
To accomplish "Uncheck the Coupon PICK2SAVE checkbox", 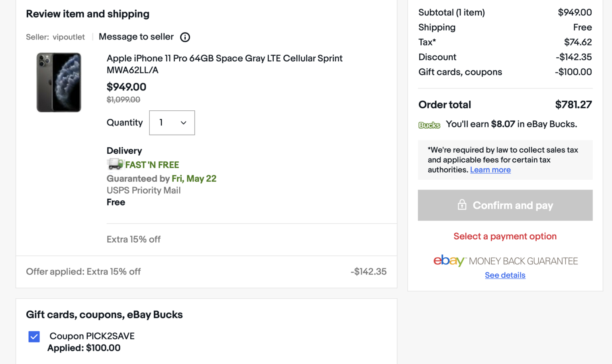I will pyautogui.click(x=34, y=337).
